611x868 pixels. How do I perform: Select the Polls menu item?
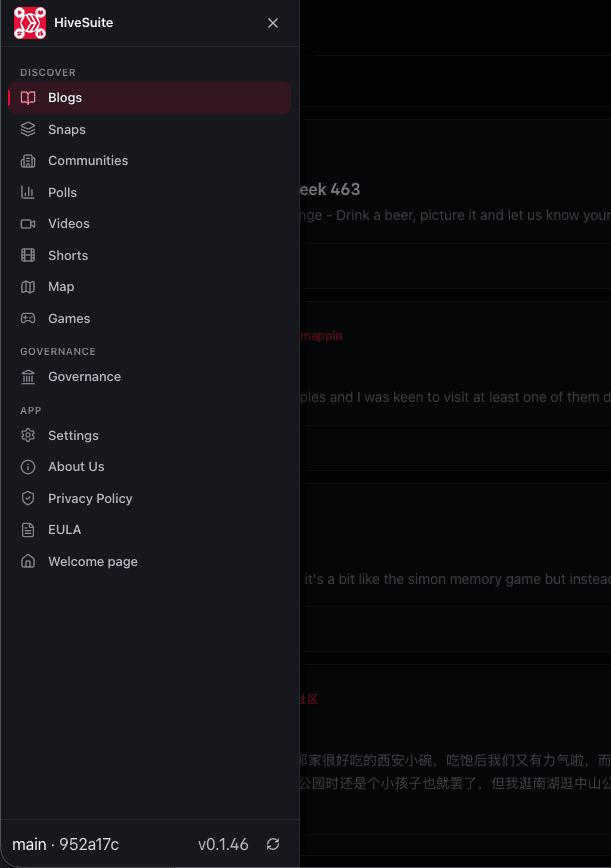coord(149,193)
